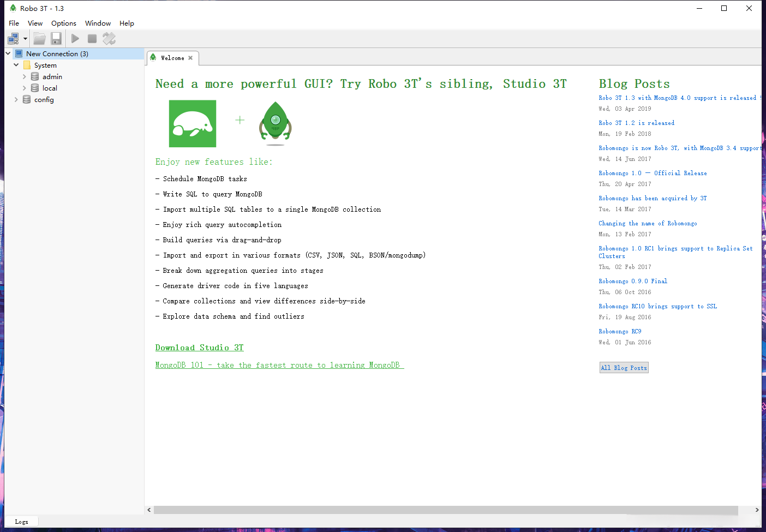
Task: Open blog post Robo 3T 1.3 with MongoDB 4.0
Action: 679,98
